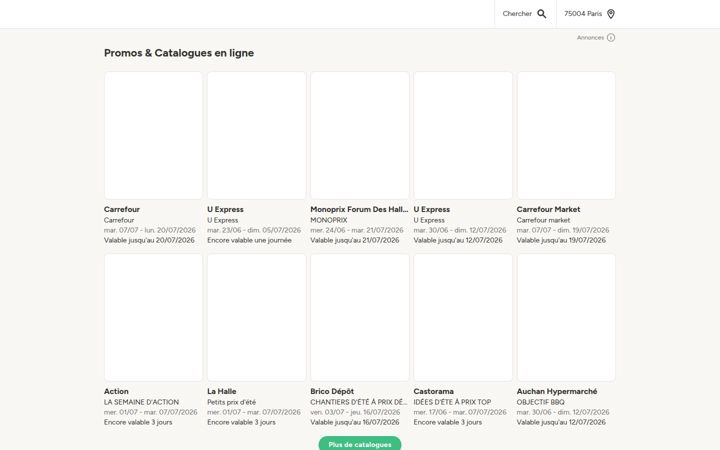720x450 pixels.
Task: Click the Action store title
Action: click(116, 391)
